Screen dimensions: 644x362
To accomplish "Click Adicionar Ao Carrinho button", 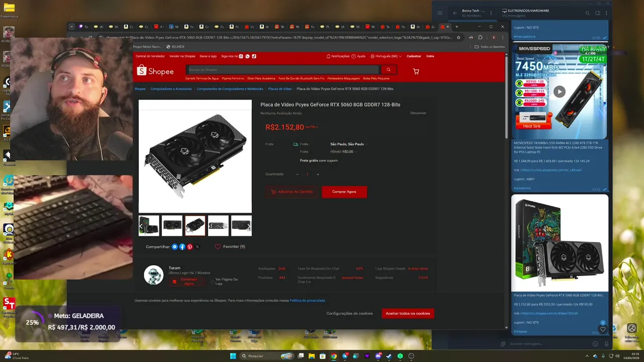I will pos(292,192).
